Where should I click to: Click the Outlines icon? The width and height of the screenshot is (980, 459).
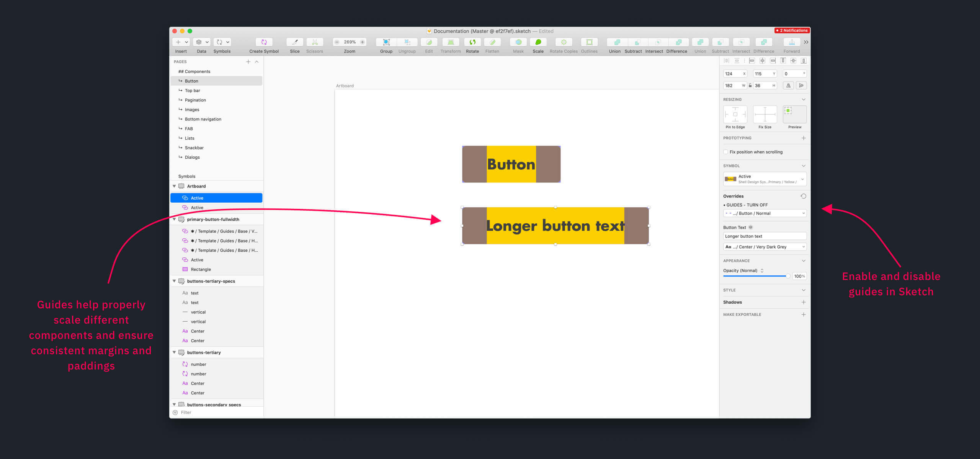pos(589,42)
